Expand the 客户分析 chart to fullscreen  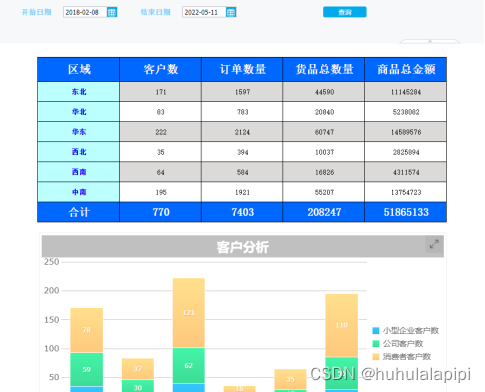[x=434, y=244]
